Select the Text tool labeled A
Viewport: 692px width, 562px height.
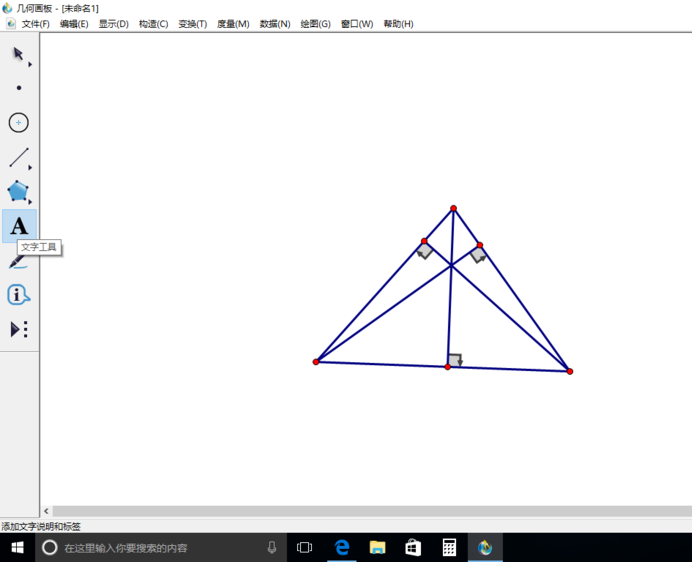19,226
